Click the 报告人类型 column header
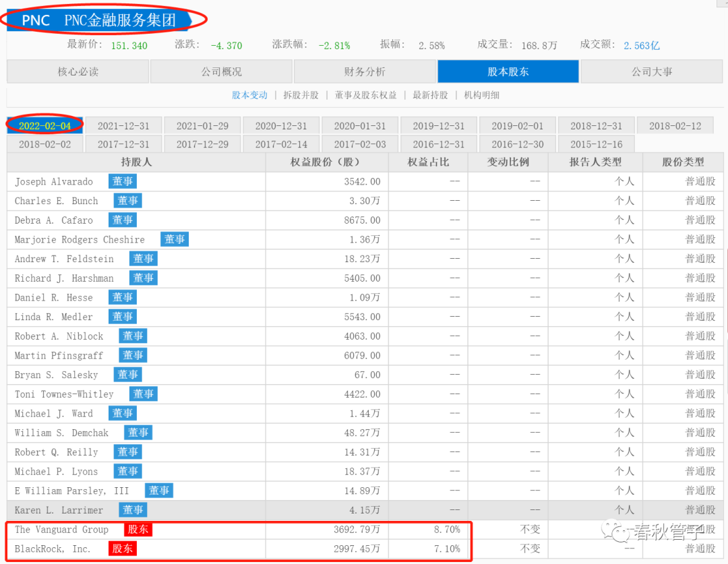The height and width of the screenshot is (564, 728). click(595, 162)
